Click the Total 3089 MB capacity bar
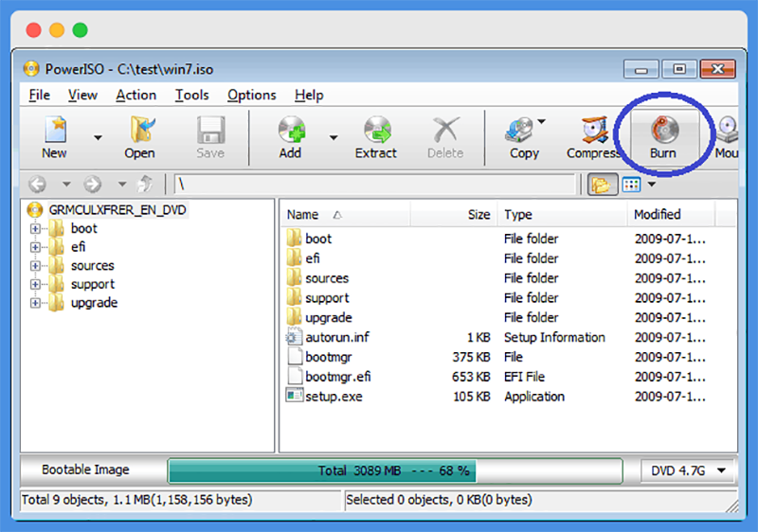This screenshot has width=758, height=532. (x=395, y=470)
